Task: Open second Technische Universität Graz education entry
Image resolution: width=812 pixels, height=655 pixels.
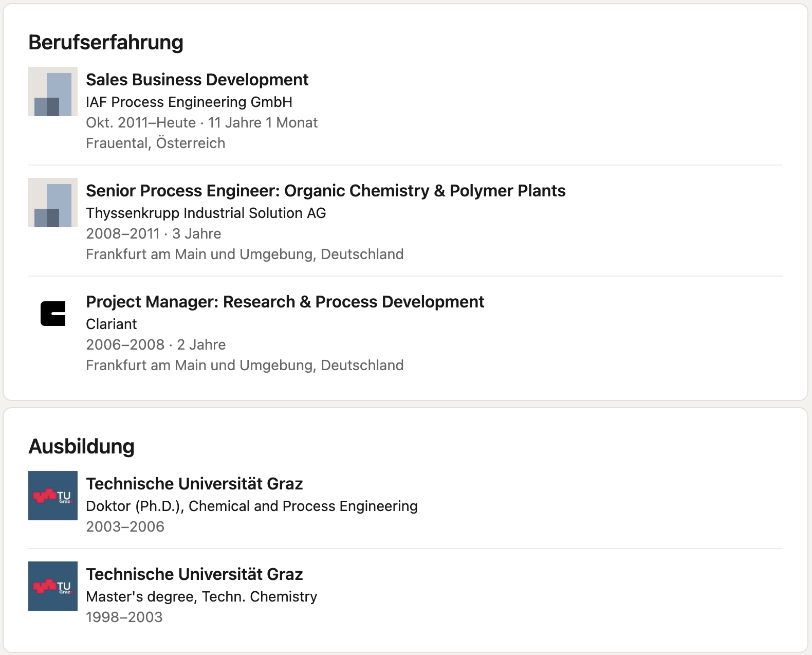Action: point(194,574)
